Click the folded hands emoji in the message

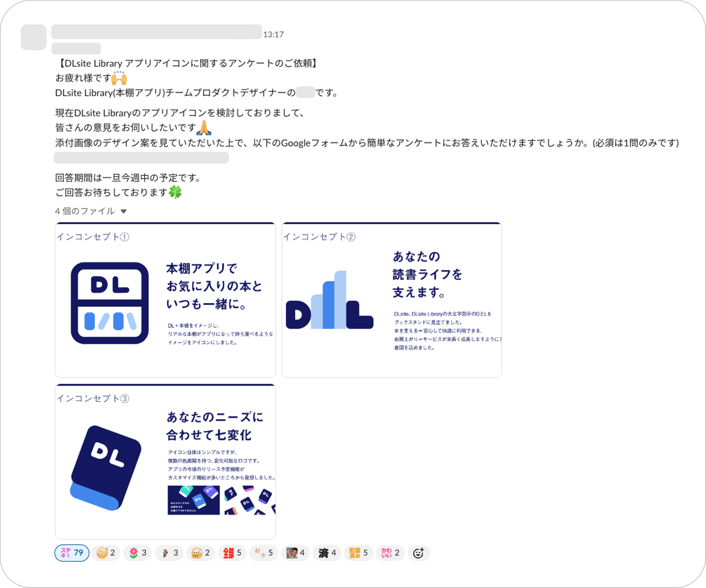tap(203, 128)
